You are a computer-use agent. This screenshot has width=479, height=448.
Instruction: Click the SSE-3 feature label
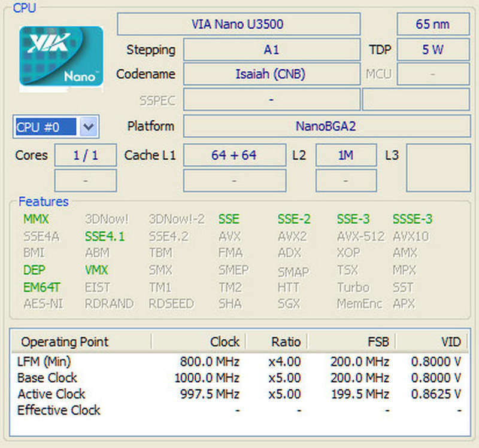(x=353, y=219)
